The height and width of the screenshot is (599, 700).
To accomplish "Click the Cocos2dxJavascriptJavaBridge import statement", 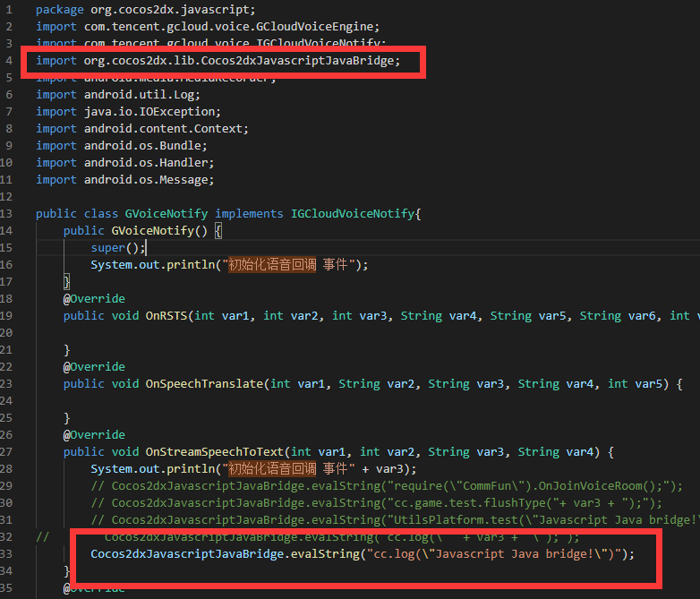I will [x=218, y=61].
